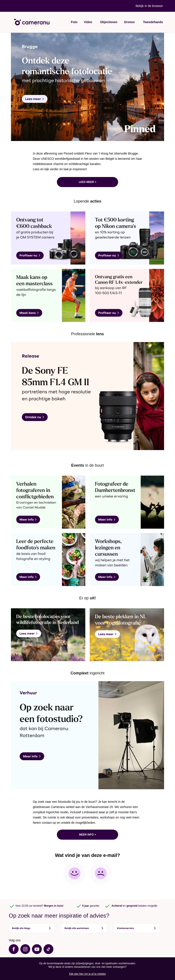Open the Klantenservice arrow box

pyautogui.click(x=136, y=928)
